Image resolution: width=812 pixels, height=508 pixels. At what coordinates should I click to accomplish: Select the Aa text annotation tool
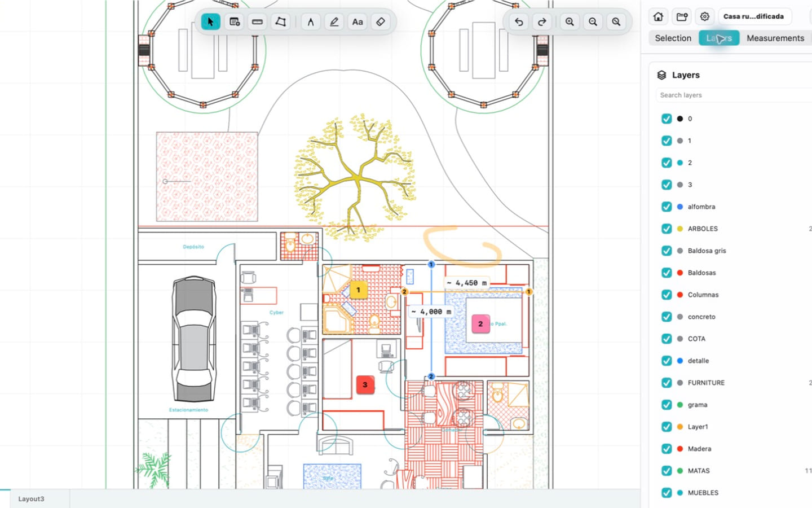click(358, 22)
